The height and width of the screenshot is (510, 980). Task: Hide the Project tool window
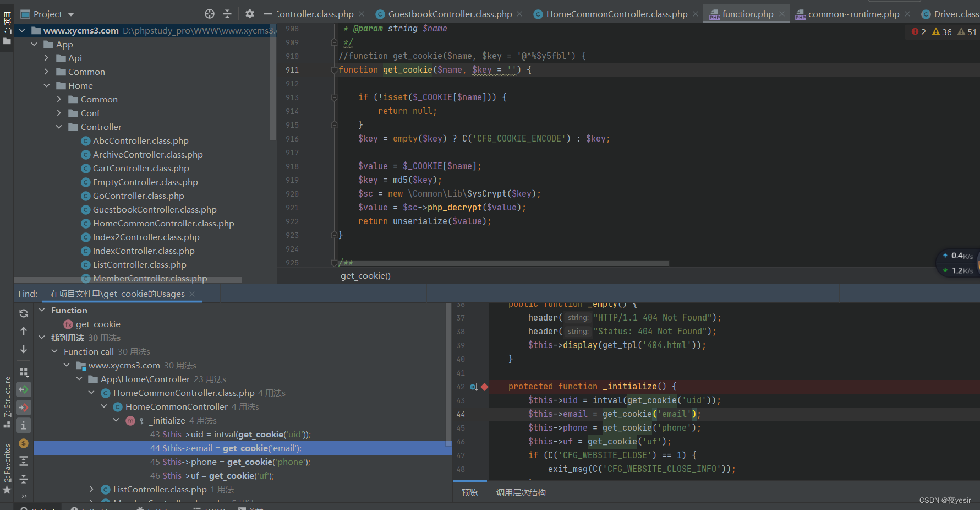pyautogui.click(x=267, y=14)
